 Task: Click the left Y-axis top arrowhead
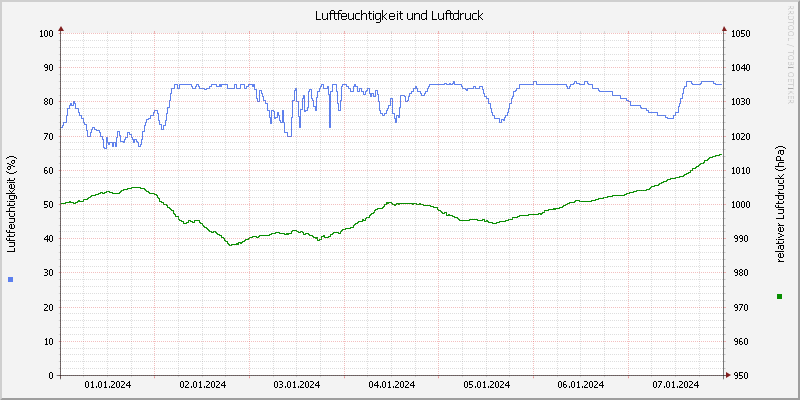(61, 29)
